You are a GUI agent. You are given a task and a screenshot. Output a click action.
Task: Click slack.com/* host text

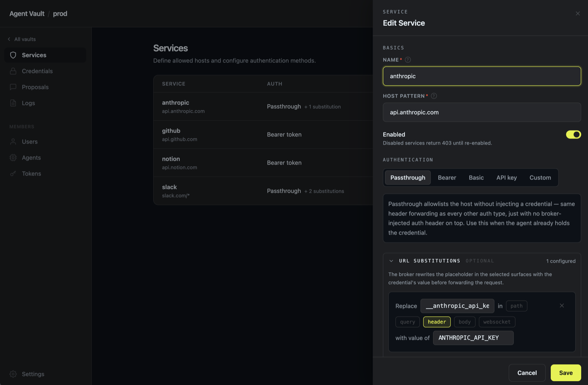[x=176, y=196]
